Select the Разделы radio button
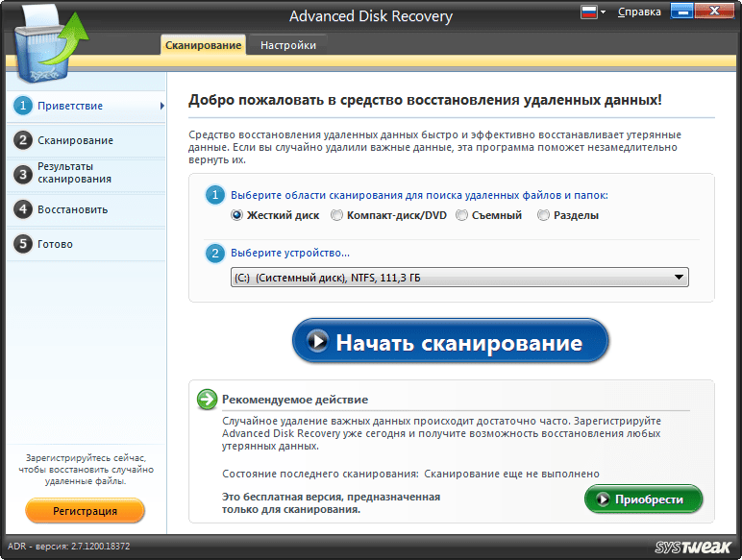This screenshot has width=742, height=560. click(x=543, y=215)
